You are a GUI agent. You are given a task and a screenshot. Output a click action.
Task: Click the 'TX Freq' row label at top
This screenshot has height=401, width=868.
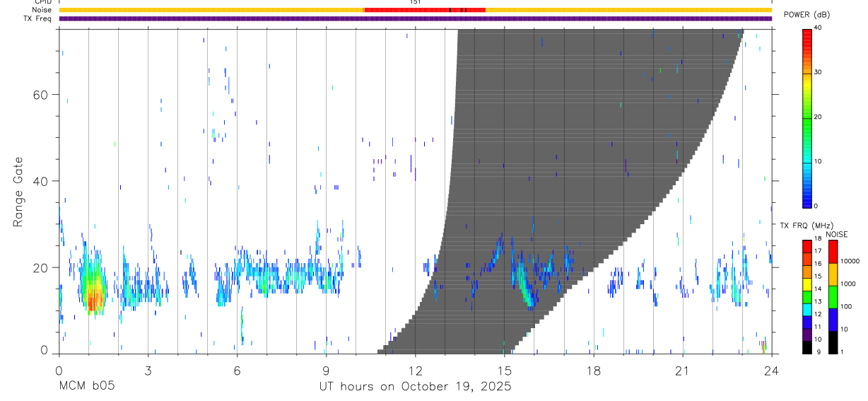[37, 18]
